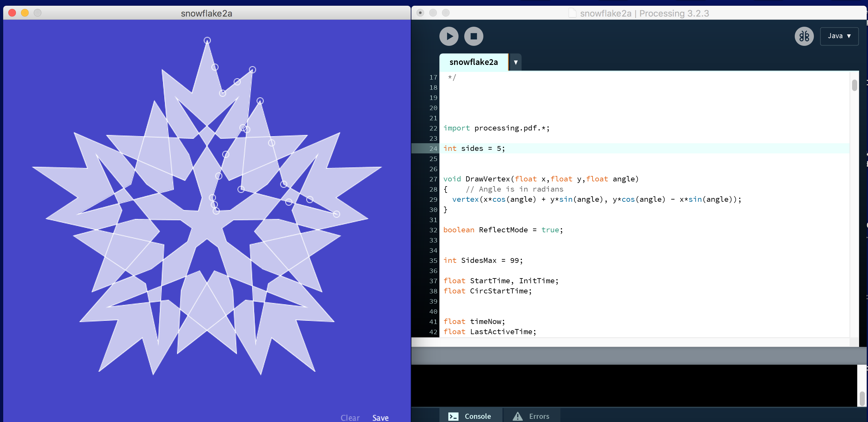
Task: Click the 'float StartTime, InitTime;' line
Action: tap(501, 281)
